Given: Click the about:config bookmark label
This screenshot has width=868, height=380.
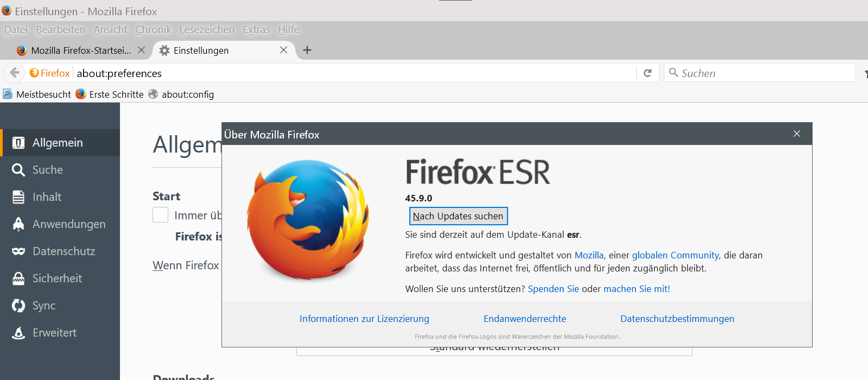Looking at the screenshot, I should pyautogui.click(x=188, y=94).
